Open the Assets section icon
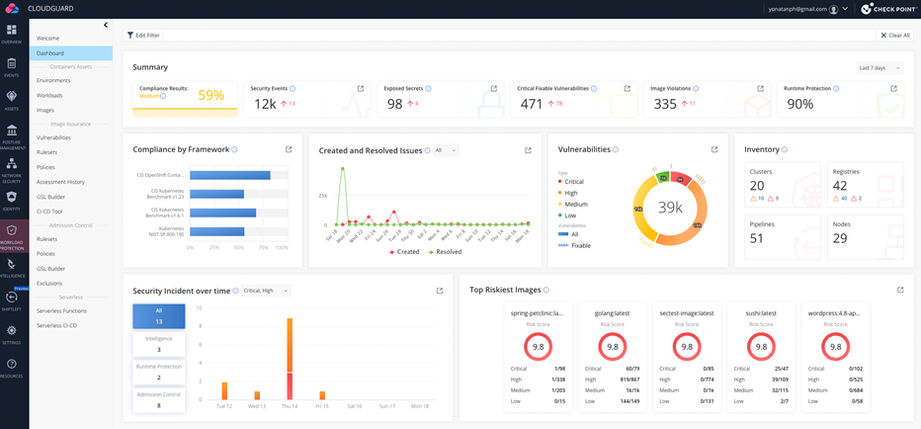 pos(14,99)
